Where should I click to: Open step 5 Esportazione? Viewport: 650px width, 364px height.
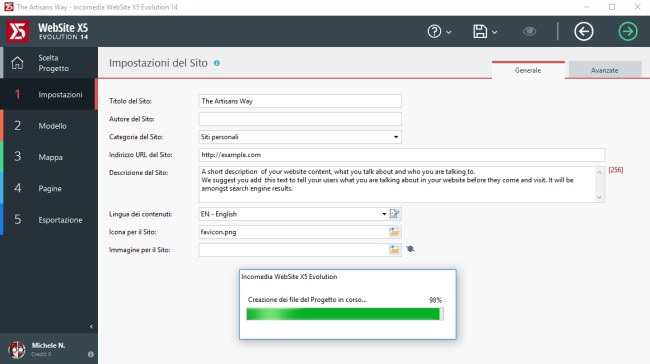(49, 220)
